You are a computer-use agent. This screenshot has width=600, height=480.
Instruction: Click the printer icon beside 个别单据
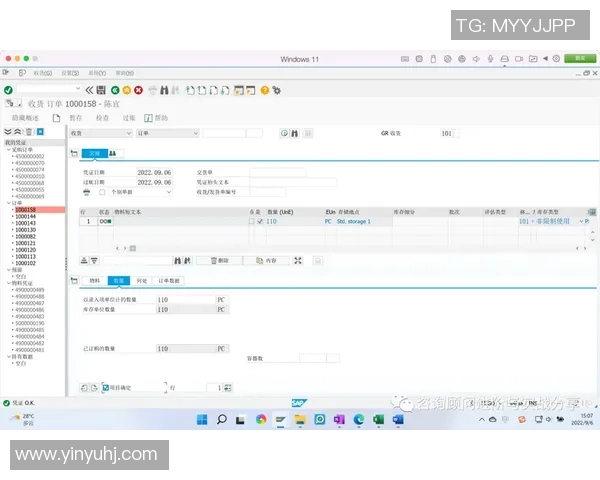86,191
